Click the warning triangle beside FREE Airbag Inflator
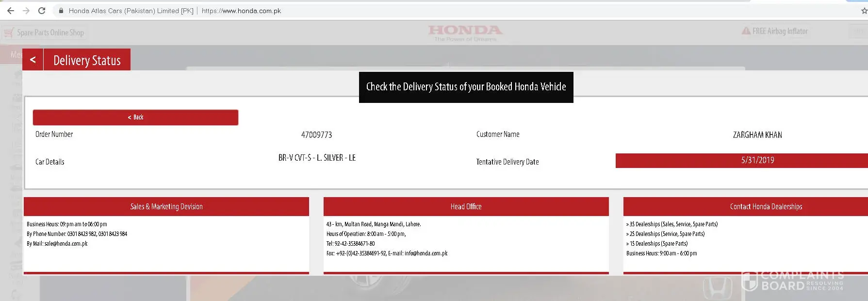The width and height of the screenshot is (868, 301). tap(746, 31)
